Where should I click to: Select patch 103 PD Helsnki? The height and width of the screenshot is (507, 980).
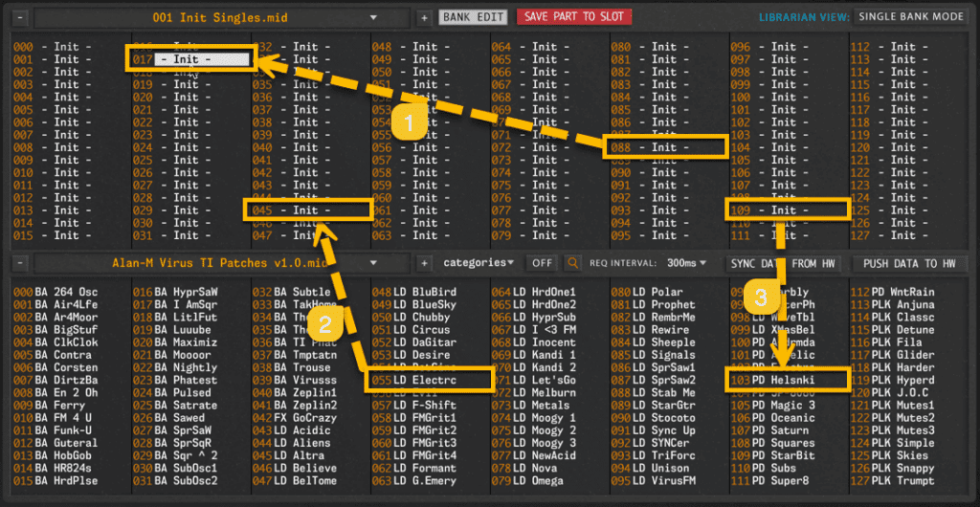[772, 381]
